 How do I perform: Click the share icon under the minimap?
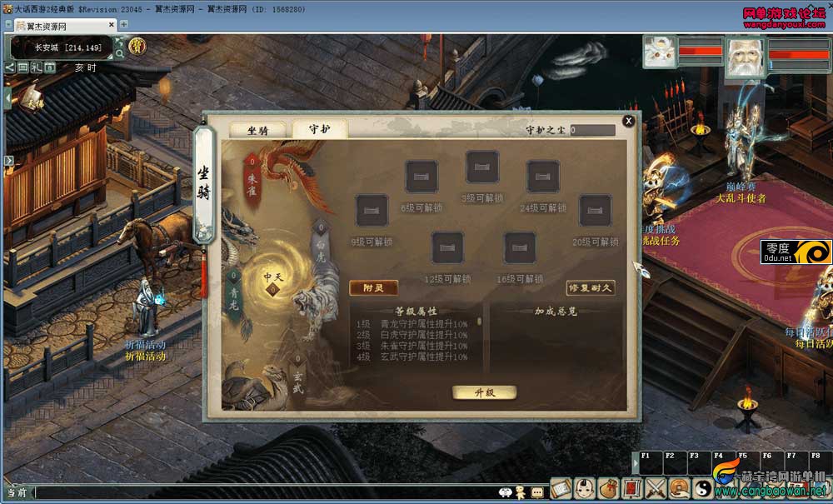pyautogui.click(x=10, y=67)
